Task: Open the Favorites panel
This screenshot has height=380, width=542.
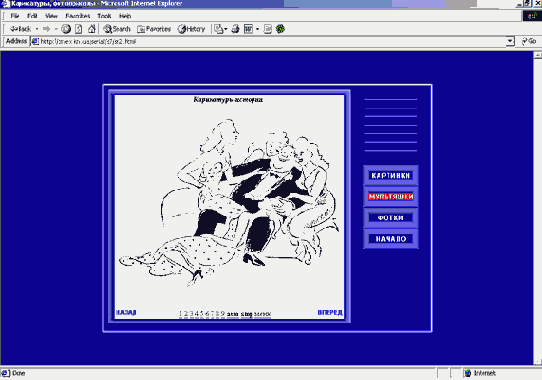Action: click(x=154, y=29)
